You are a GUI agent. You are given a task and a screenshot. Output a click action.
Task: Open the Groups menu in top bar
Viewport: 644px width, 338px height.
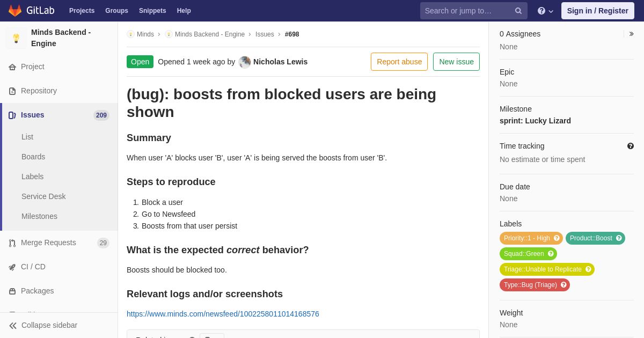click(116, 11)
